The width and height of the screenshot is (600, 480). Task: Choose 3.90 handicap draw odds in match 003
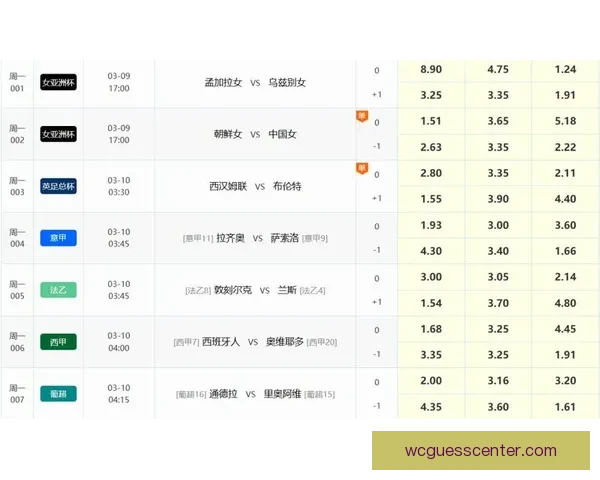point(498,199)
